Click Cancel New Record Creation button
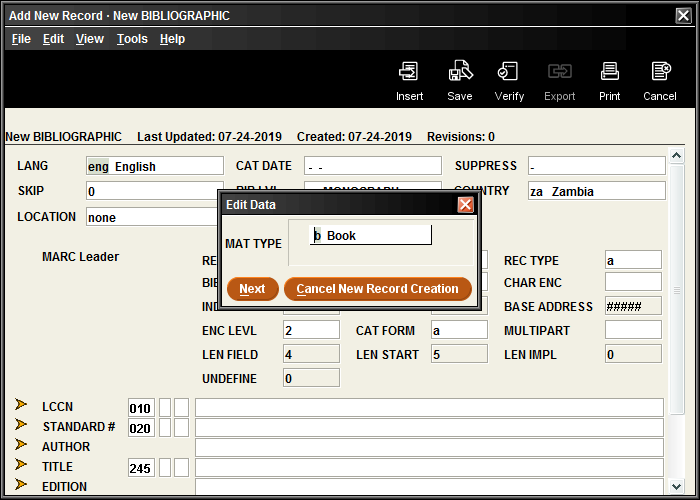 click(x=378, y=289)
